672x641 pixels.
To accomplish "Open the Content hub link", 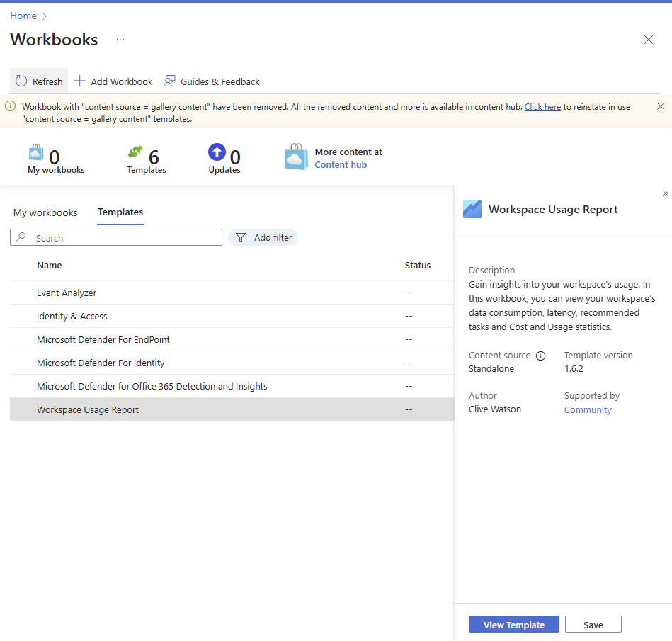I will [x=341, y=164].
